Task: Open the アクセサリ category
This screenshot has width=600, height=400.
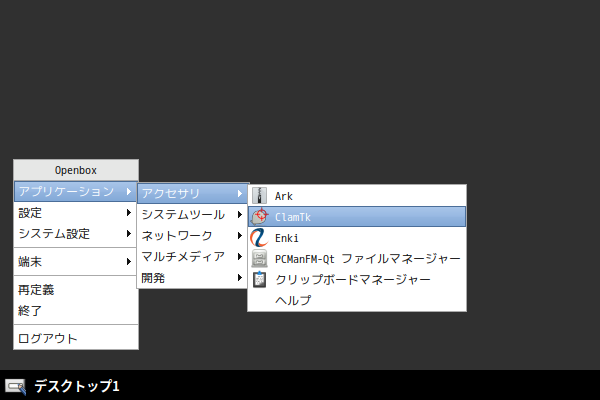Action: point(192,194)
